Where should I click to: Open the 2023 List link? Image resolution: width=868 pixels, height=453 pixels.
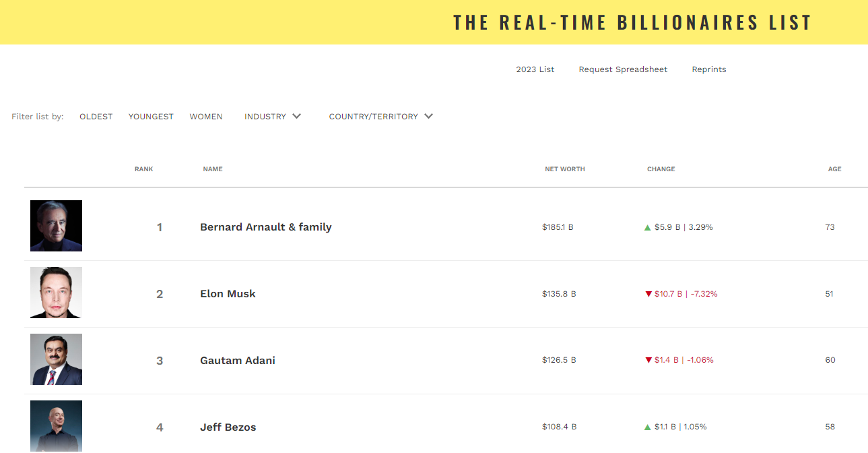535,69
